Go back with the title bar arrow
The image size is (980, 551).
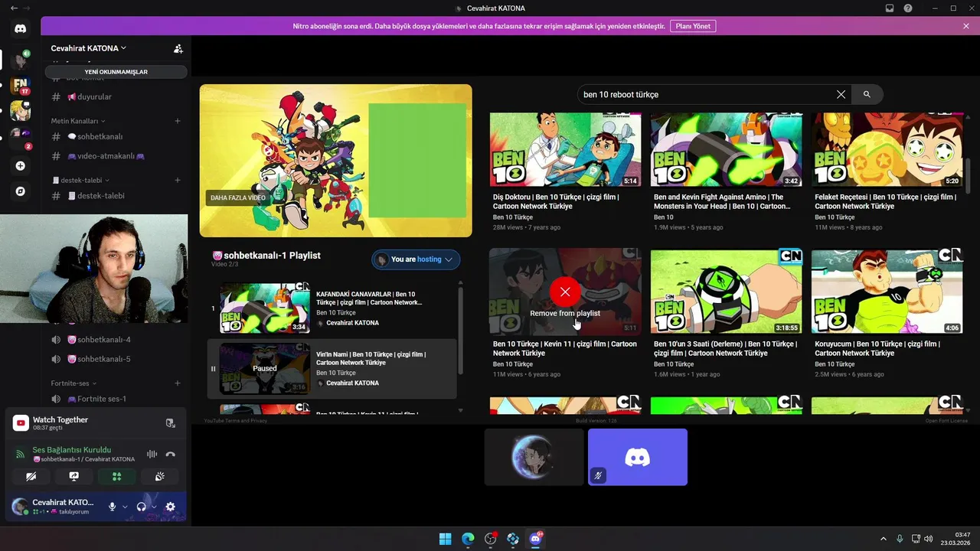pos(14,8)
